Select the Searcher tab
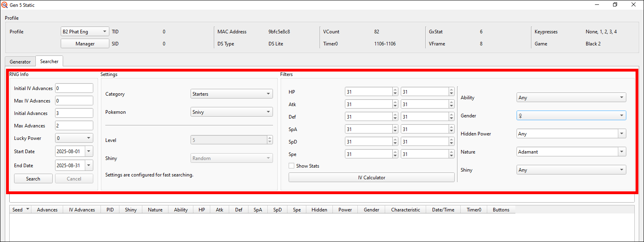The height and width of the screenshot is (242, 644). (x=49, y=61)
